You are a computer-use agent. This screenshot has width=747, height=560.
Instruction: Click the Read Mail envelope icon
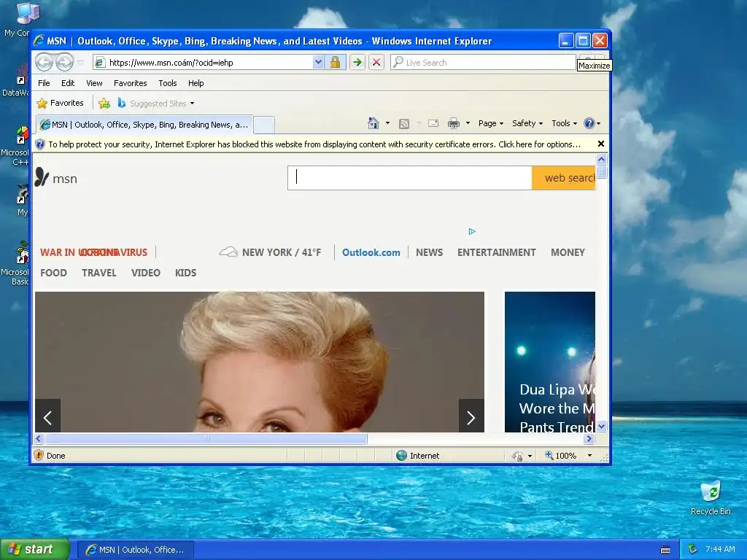point(433,124)
